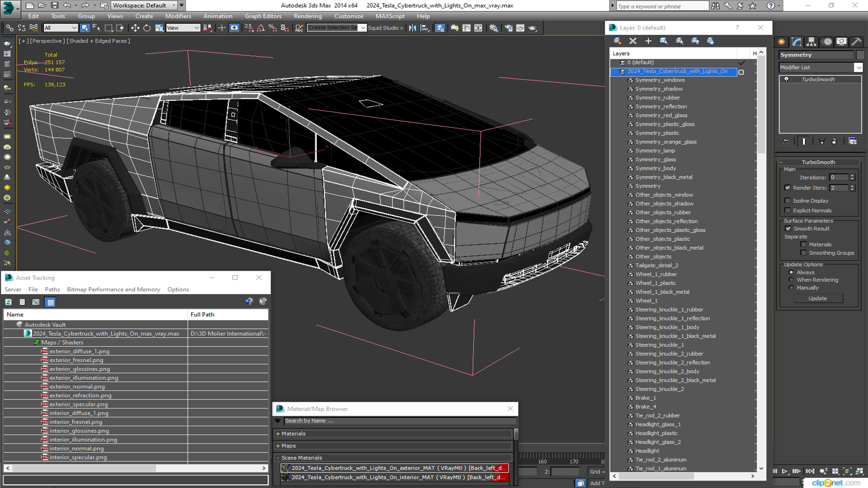The width and height of the screenshot is (868, 488).
Task: Open the Hierarchy command panel tab
Action: coord(811,42)
